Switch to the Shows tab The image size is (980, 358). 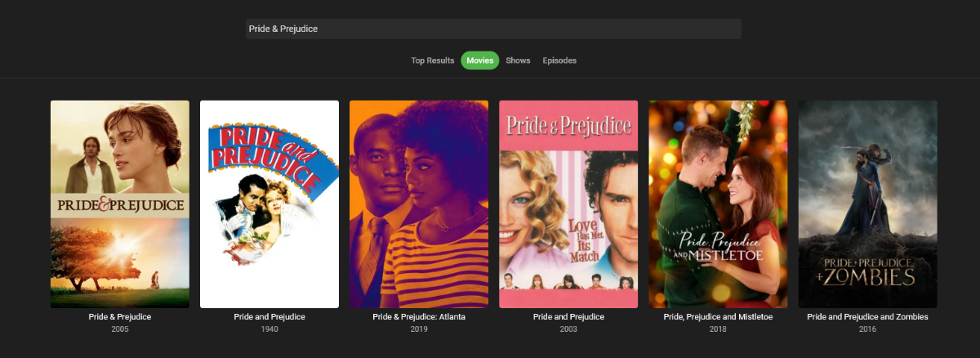pos(518,60)
